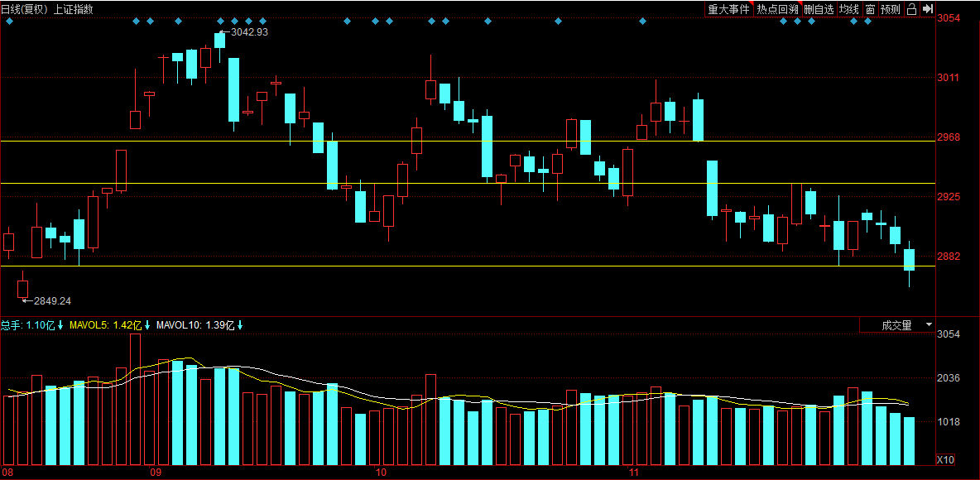Click the 2968 price axis label
980x480 pixels.
point(948,137)
